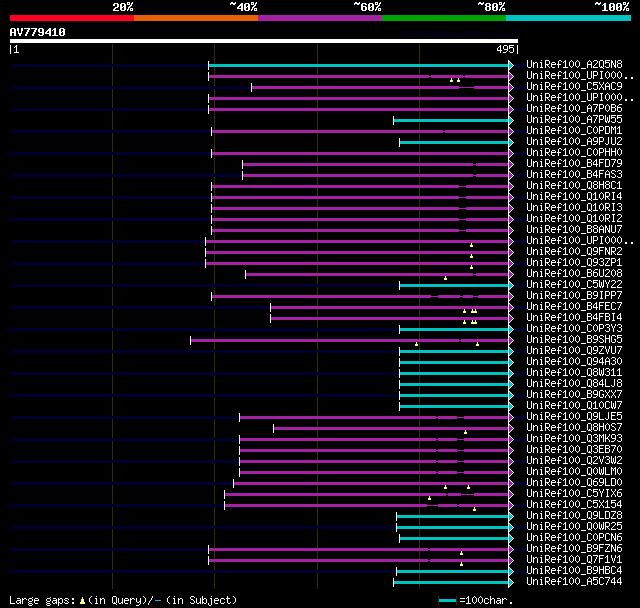This screenshot has width=640, height=608.
Task: Click the purple alignment bar of UniRef100_B9IPP7
Action: pos(360,296)
